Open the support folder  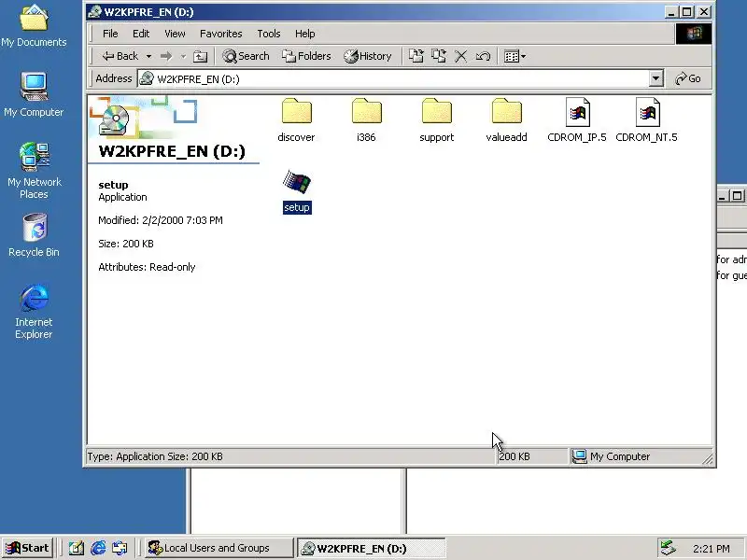coord(436,120)
